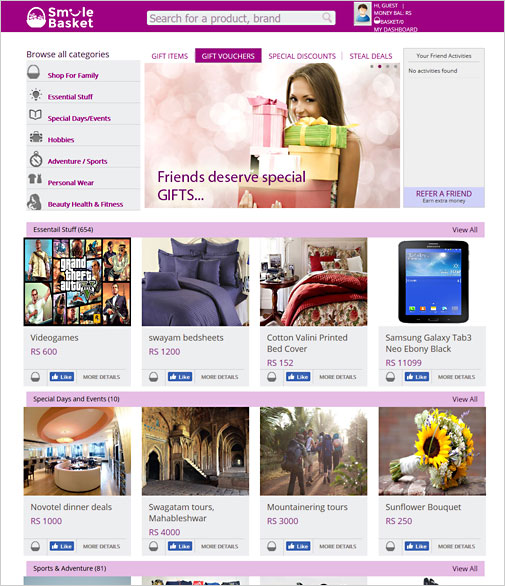Viewport: 505px width, 586px height.
Task: Like the Sunflower Bouquet item
Action: 417,546
